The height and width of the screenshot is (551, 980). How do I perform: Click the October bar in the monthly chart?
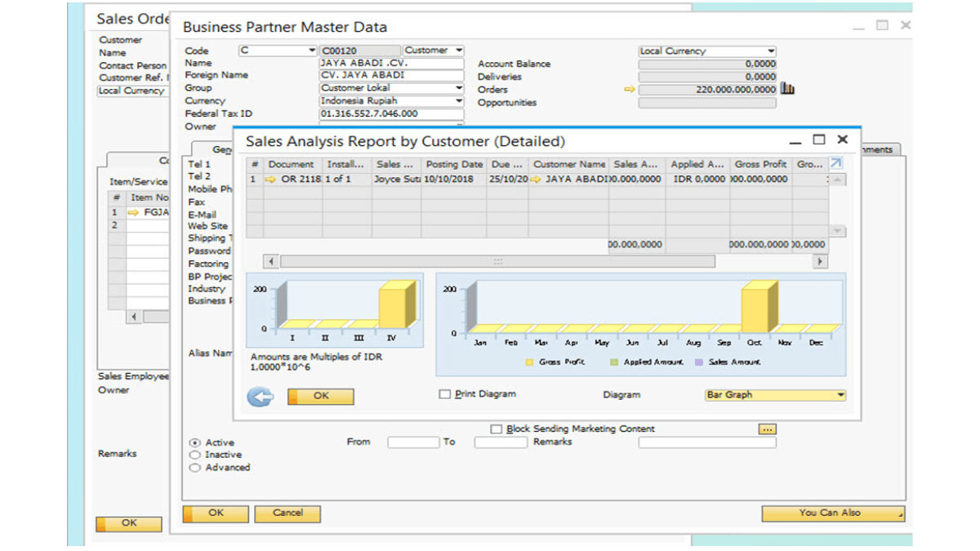coord(758,306)
